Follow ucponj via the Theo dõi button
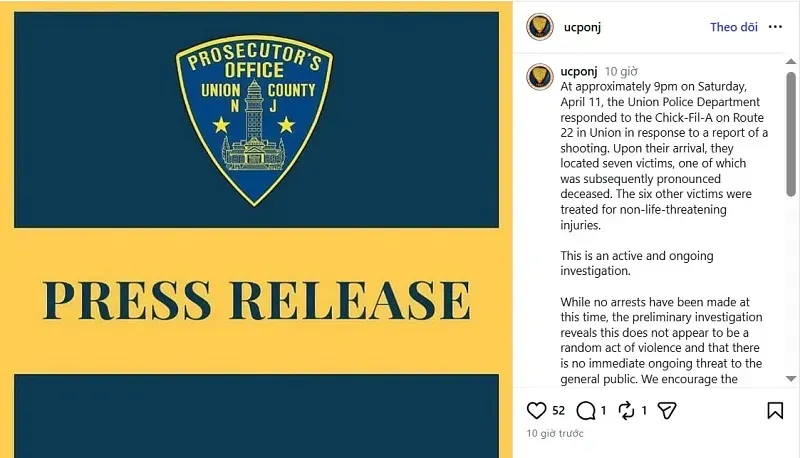Viewport: 800px width, 458px height. (734, 27)
